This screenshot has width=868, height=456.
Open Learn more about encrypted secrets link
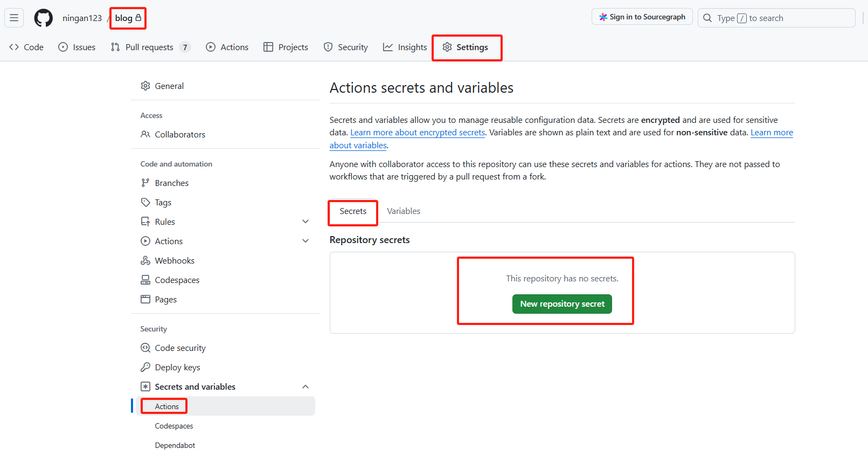click(x=418, y=133)
